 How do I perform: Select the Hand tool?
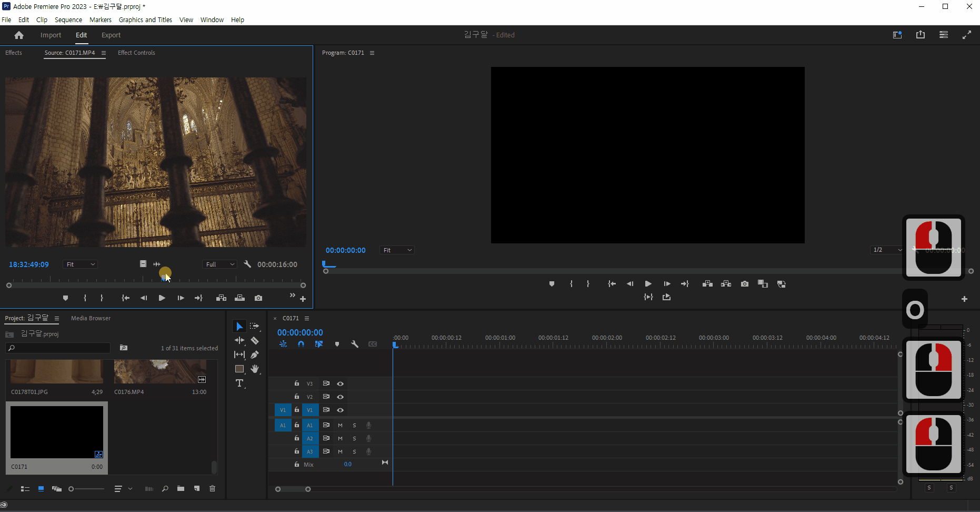[255, 369]
